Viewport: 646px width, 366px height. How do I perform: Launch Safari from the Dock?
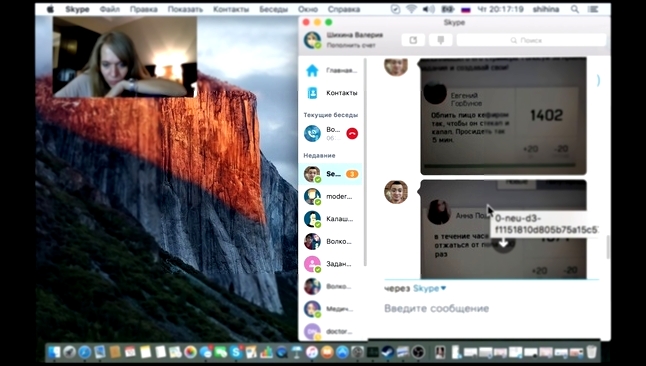[x=84, y=352]
